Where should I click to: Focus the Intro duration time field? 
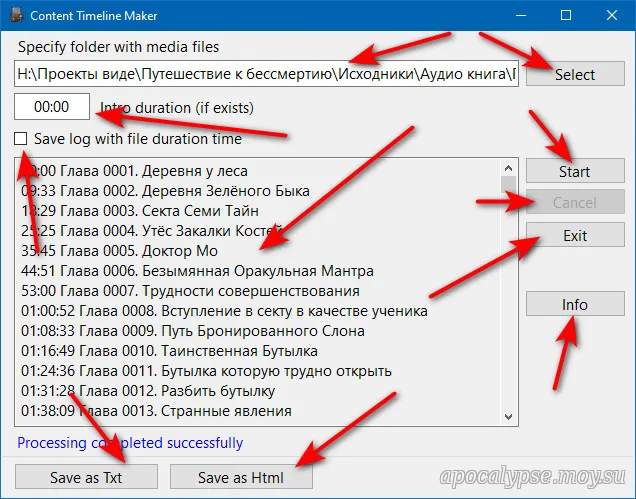click(x=51, y=107)
